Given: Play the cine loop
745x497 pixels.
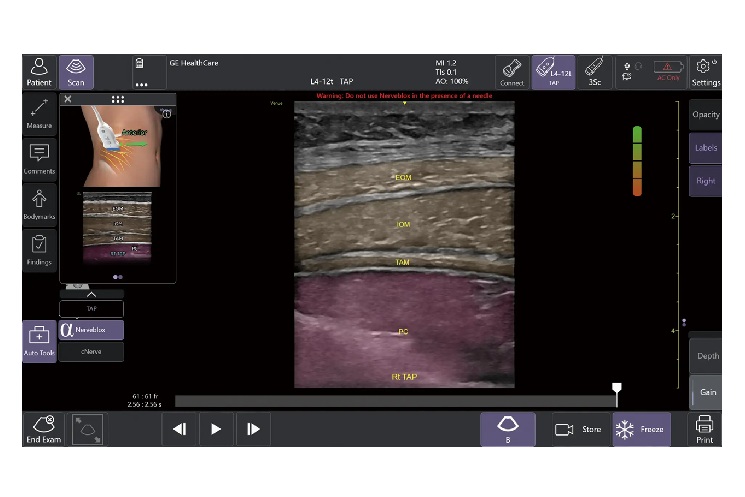Looking at the screenshot, I should pyautogui.click(x=216, y=429).
